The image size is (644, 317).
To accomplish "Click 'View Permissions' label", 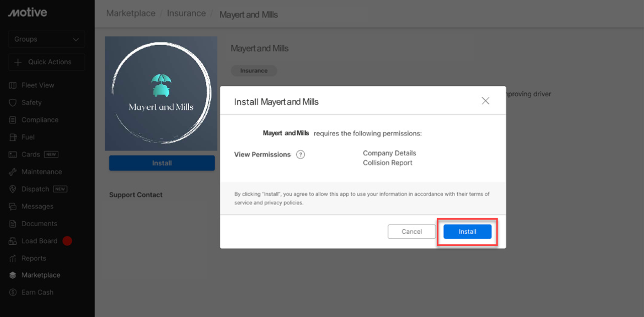I will [263, 154].
